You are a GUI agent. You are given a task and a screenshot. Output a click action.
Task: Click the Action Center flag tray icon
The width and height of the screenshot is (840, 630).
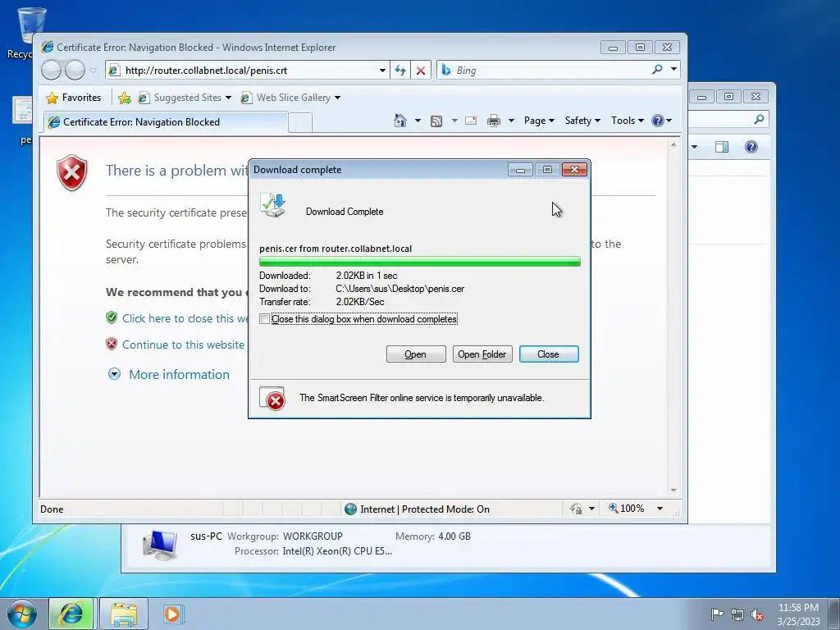(716, 614)
